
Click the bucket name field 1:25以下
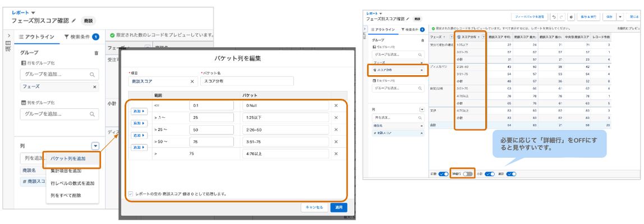[286, 117]
